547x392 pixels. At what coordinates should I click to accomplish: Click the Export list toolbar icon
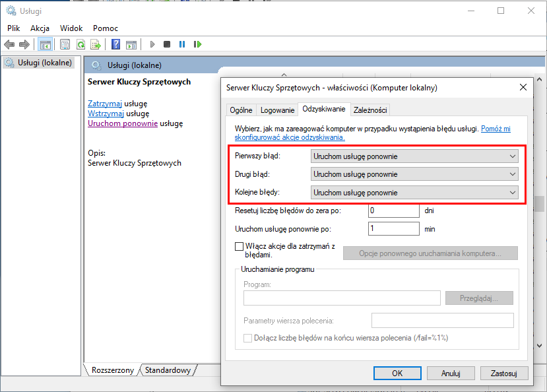96,44
